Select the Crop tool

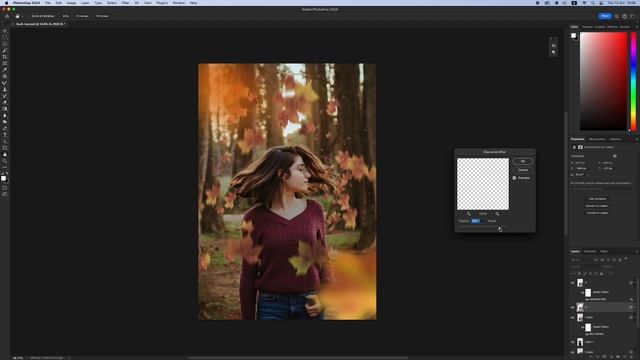tap(4, 57)
